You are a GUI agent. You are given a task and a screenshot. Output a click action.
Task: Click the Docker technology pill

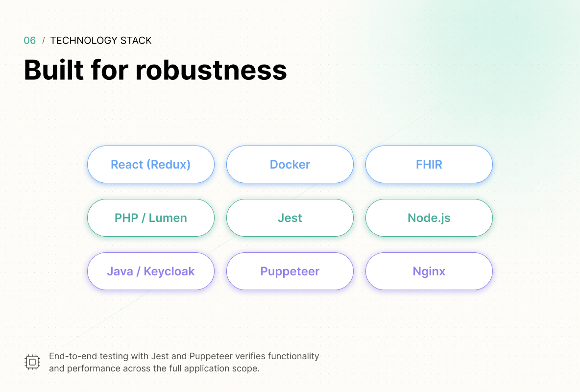coord(290,164)
